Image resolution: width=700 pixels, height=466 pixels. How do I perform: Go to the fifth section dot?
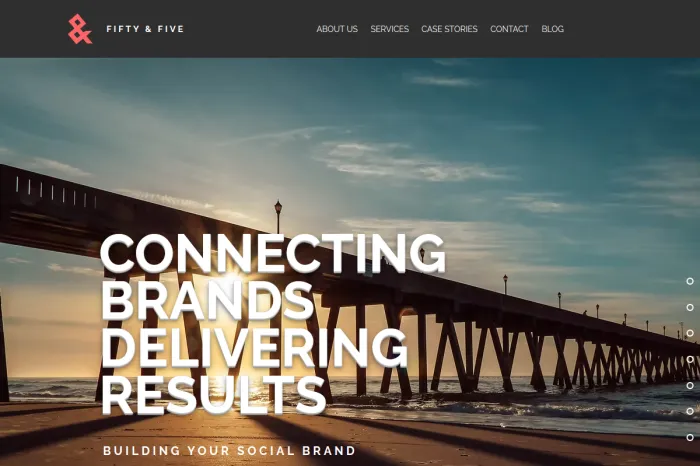pos(690,385)
